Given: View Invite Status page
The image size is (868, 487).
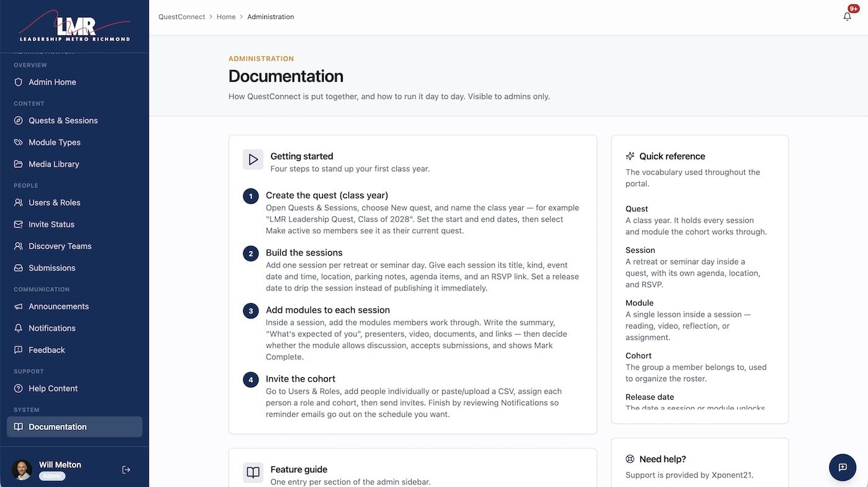Looking at the screenshot, I should (74, 224).
